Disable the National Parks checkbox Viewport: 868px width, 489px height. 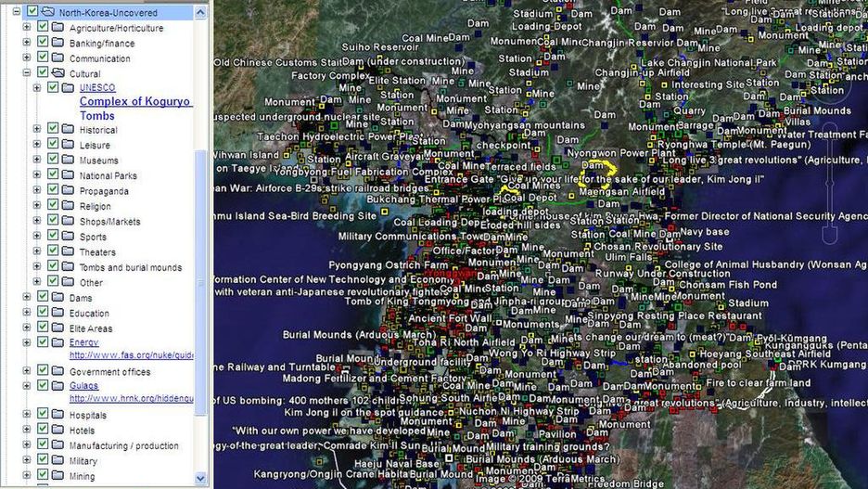53,175
